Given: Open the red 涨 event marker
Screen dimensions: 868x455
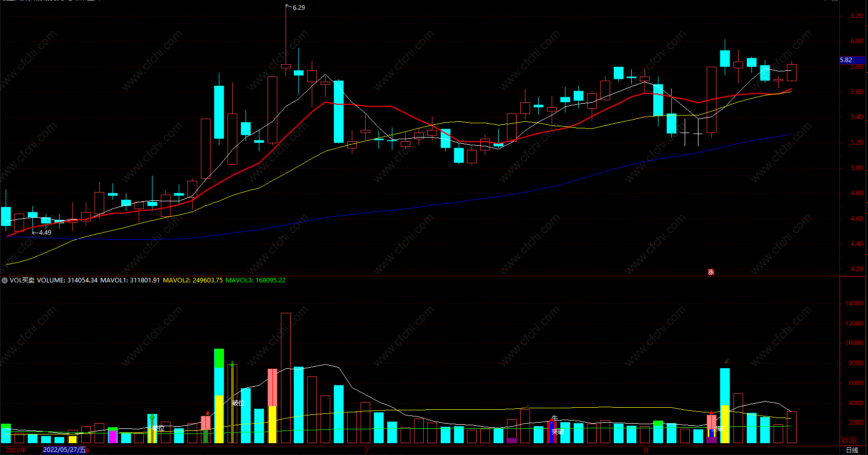Looking at the screenshot, I should 711,272.
